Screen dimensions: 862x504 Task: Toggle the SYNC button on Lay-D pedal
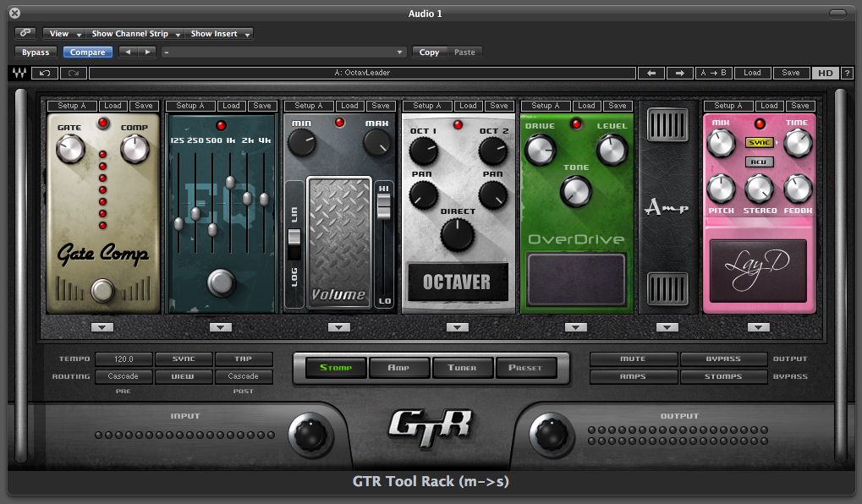tap(759, 142)
